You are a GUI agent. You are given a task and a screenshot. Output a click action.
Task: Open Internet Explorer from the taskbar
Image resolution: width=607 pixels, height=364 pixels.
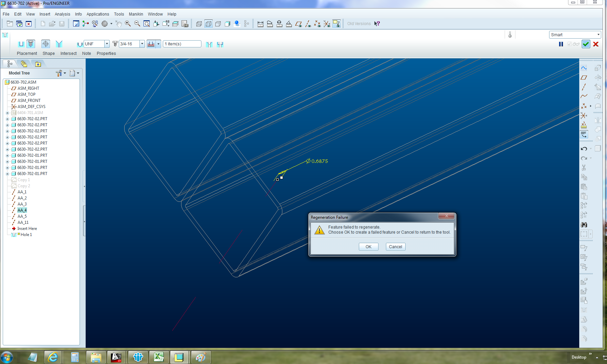point(53,357)
